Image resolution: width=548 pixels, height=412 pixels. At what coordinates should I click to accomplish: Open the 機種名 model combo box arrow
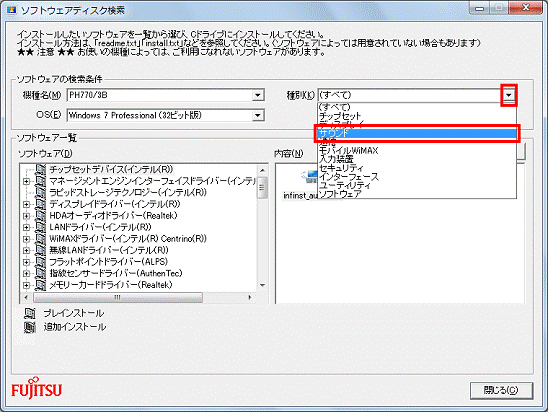pos(258,95)
